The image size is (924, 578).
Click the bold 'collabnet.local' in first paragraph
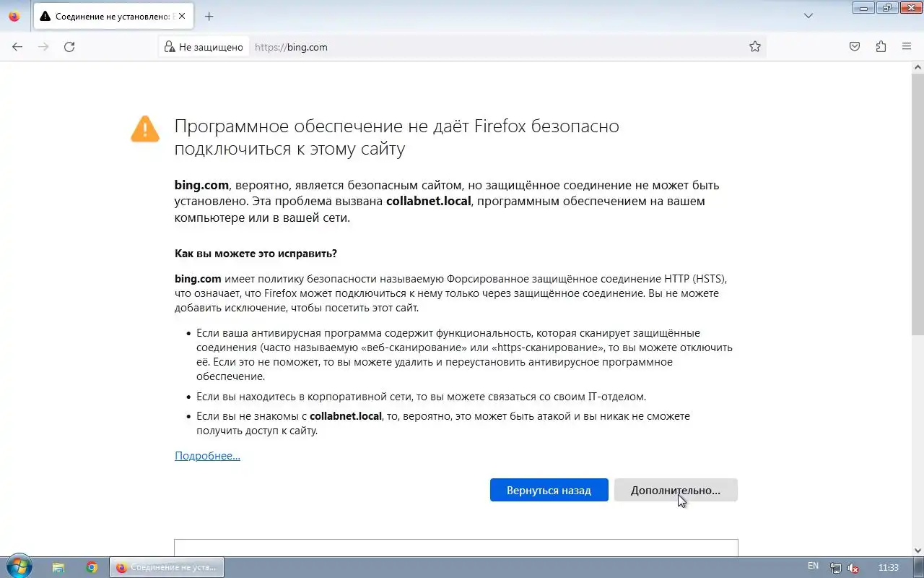click(428, 201)
